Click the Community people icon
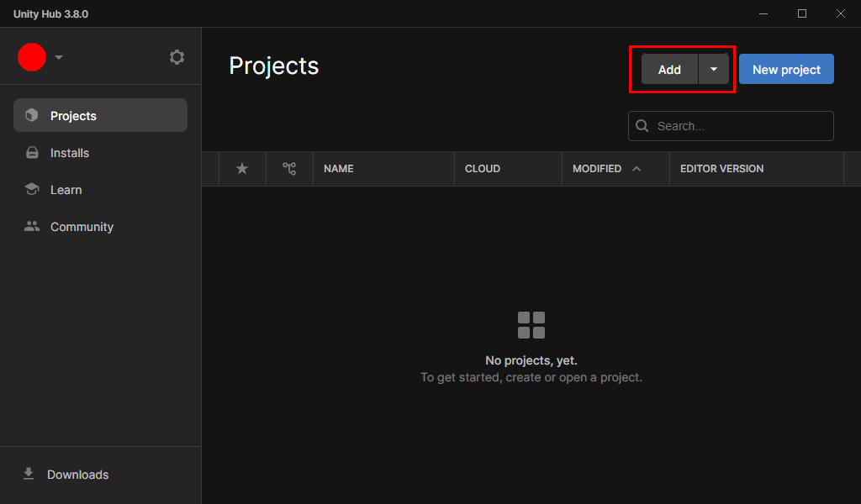Image resolution: width=861 pixels, height=504 pixels. pos(32,226)
